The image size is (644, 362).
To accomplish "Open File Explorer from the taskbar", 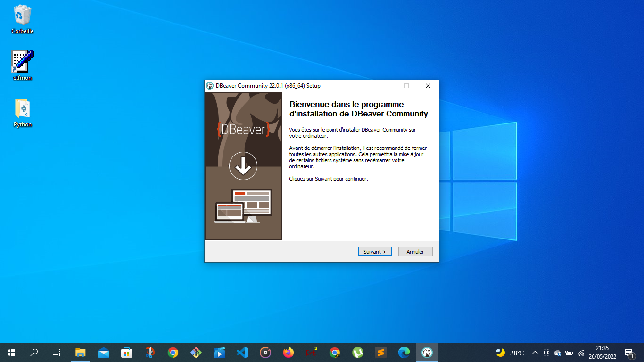I will tap(81, 353).
